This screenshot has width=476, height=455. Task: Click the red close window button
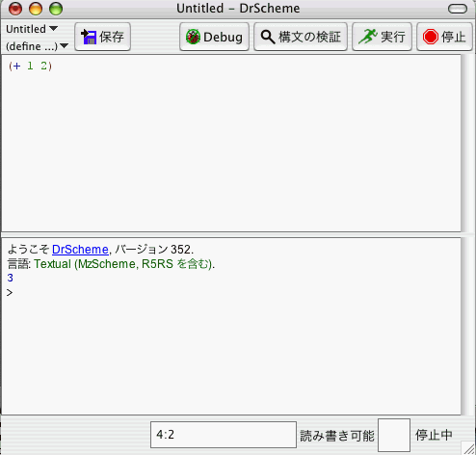coord(15,9)
